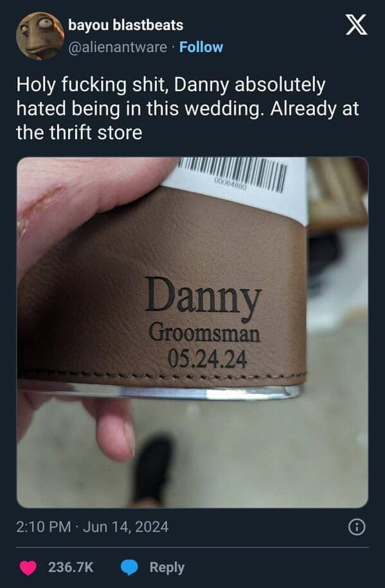The width and height of the screenshot is (385, 588).
Task: View the 236.7K likes count
Action: pyautogui.click(x=71, y=567)
